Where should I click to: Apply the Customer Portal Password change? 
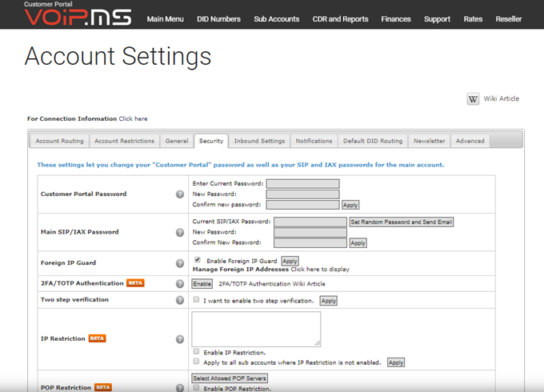pos(350,205)
